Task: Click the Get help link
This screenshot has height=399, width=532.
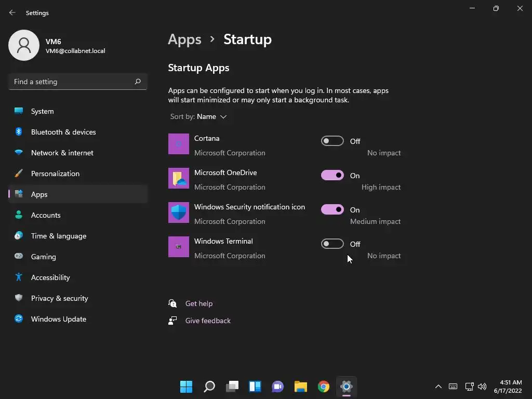Action: (199, 303)
